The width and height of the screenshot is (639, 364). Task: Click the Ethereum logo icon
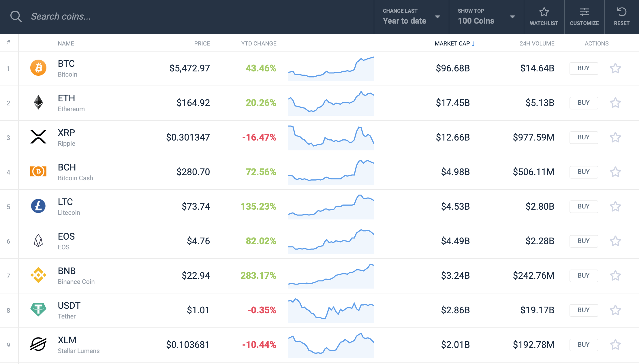click(x=39, y=103)
